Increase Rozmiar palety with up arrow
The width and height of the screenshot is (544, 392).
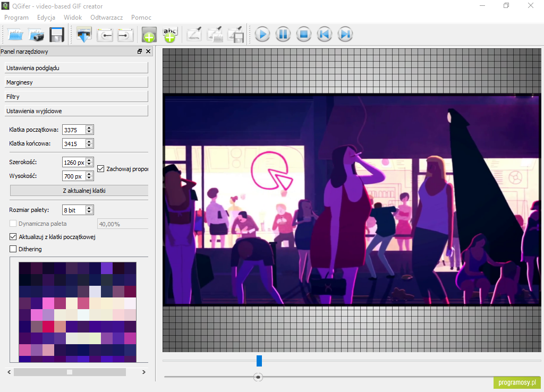click(x=89, y=208)
